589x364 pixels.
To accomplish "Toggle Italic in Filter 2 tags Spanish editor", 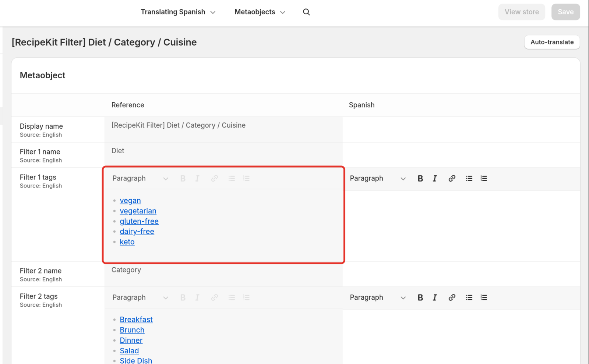I will [x=435, y=297].
